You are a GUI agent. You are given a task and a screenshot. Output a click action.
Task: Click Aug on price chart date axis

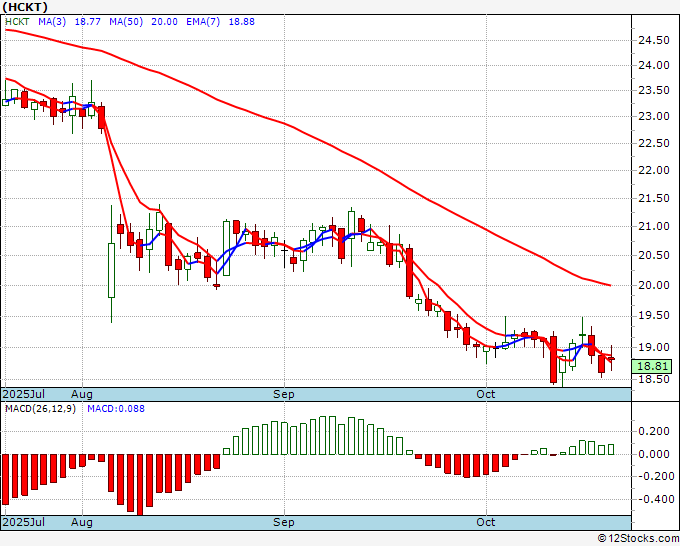[x=82, y=394]
